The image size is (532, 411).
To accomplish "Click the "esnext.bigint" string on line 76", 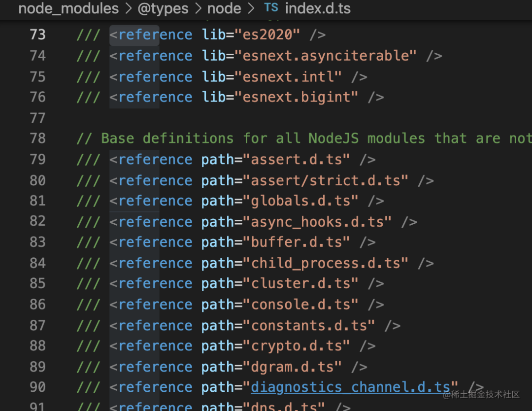I will 296,98.
